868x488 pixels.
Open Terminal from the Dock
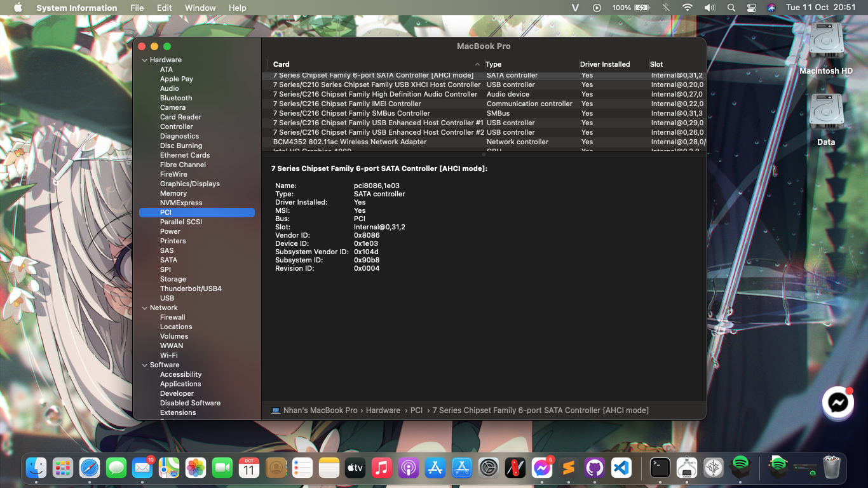660,468
